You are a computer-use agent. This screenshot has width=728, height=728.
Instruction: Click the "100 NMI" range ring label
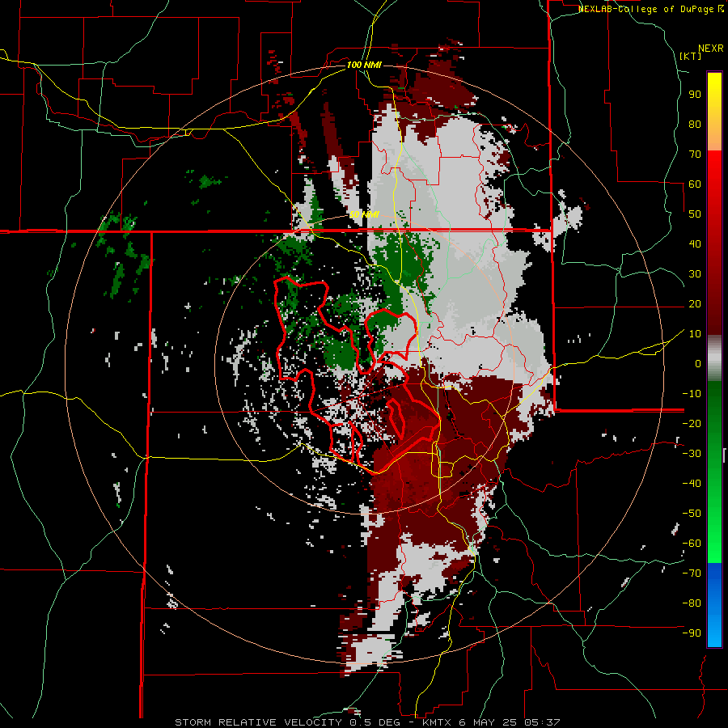coord(364,65)
